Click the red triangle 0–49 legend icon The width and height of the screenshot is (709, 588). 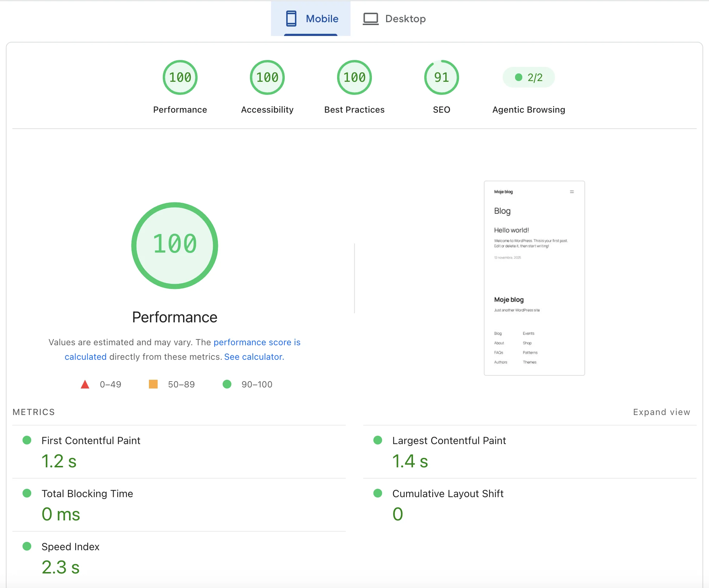pyautogui.click(x=85, y=384)
